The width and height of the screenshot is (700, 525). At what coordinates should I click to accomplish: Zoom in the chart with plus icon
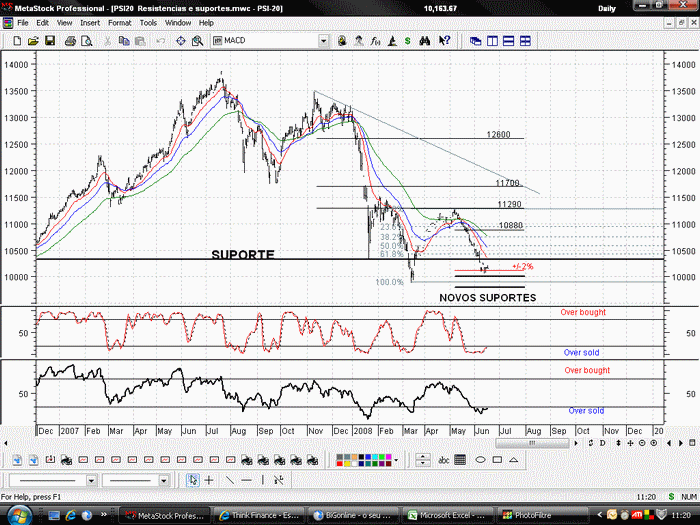tap(654, 443)
